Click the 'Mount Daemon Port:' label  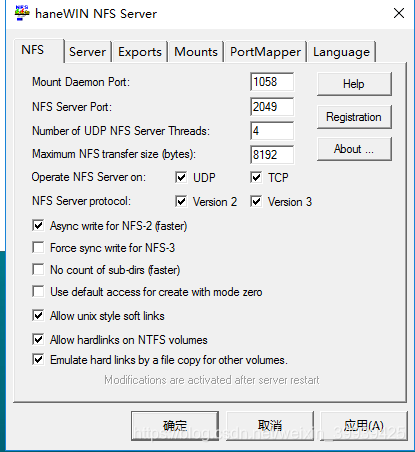pyautogui.click(x=81, y=82)
